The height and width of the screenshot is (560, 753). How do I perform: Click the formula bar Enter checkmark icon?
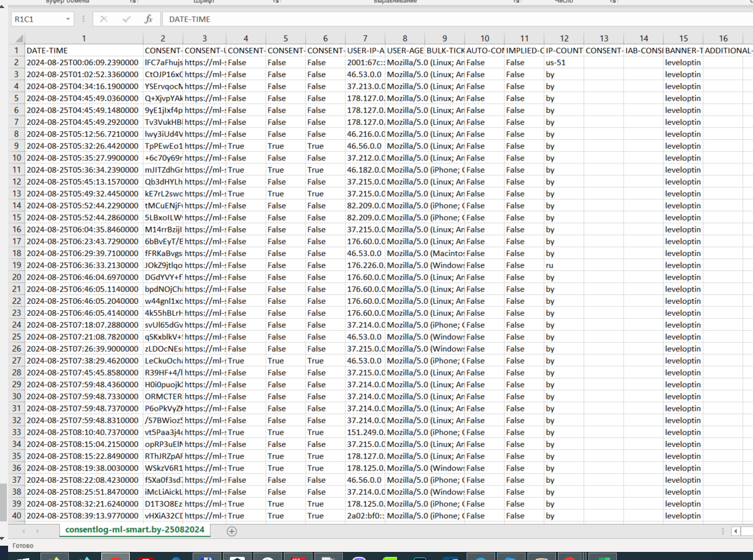pyautogui.click(x=127, y=19)
